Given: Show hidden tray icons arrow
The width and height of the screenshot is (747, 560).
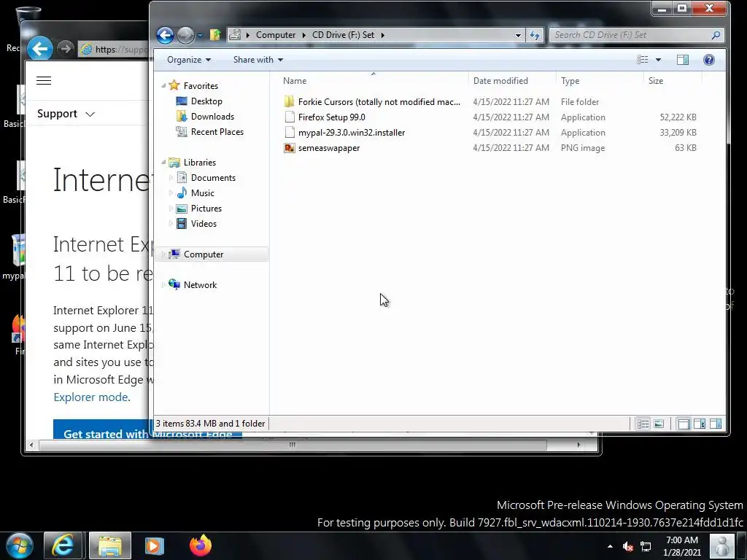Looking at the screenshot, I should [610, 546].
